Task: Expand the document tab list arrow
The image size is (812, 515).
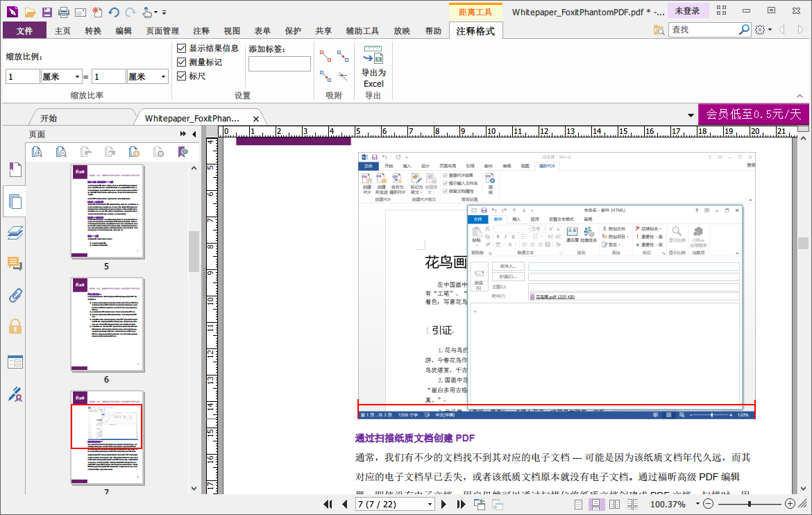Action: click(x=691, y=115)
